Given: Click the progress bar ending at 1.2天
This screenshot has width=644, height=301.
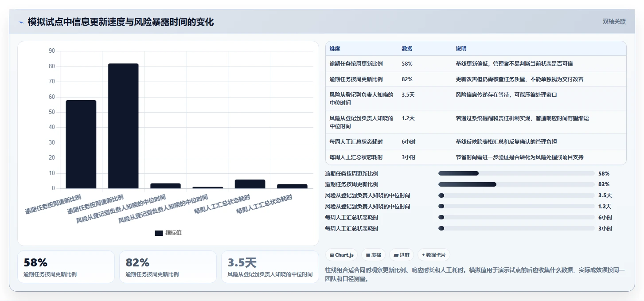Looking at the screenshot, I should 516,207.
